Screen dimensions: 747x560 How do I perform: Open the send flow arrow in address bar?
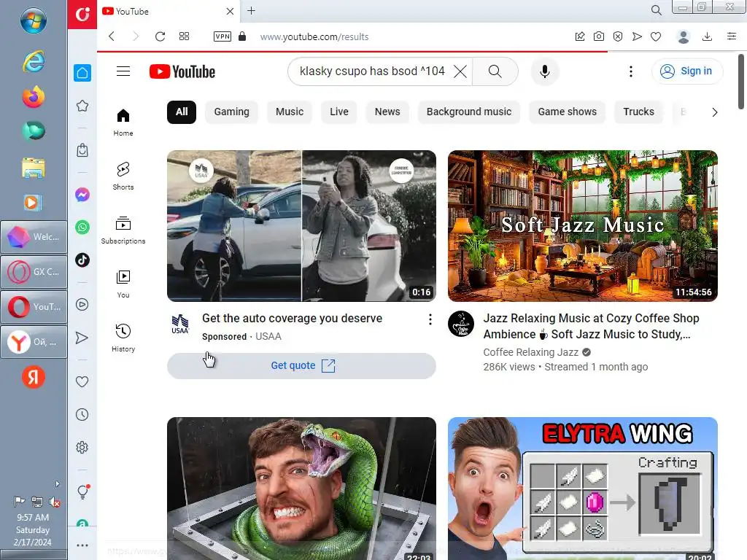tap(637, 36)
